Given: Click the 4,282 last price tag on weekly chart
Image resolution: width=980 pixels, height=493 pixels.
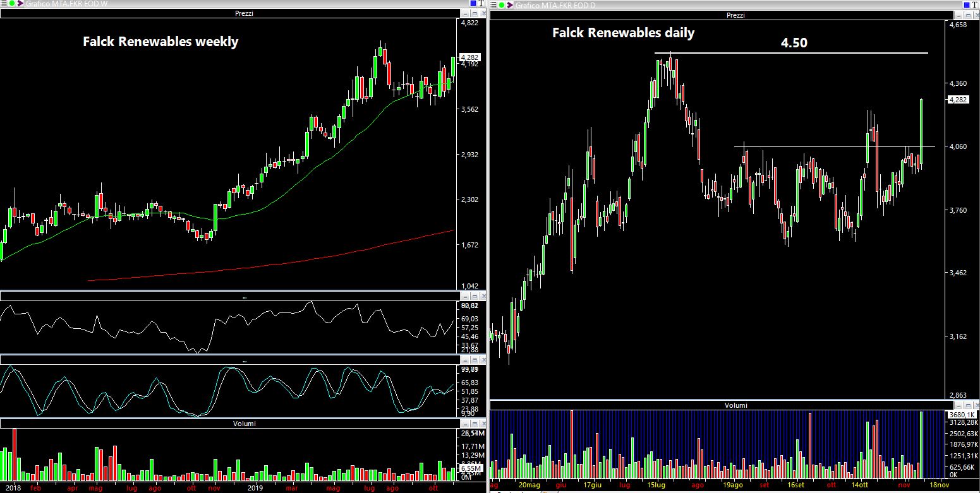Looking at the screenshot, I should 471,57.
